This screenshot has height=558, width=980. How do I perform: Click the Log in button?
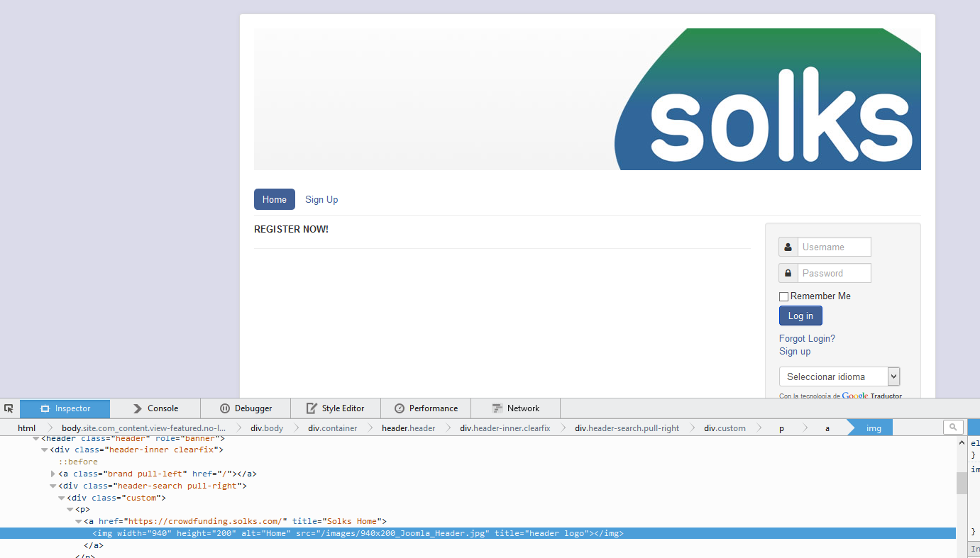[800, 316]
